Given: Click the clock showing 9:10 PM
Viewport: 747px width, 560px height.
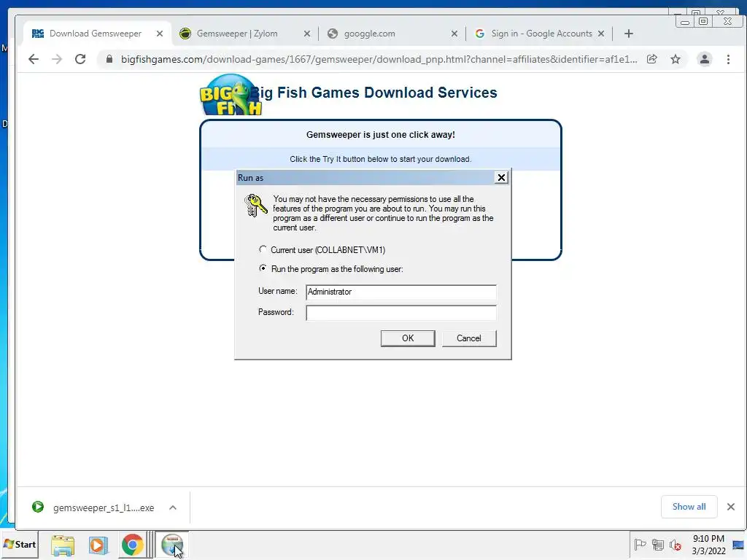Looking at the screenshot, I should pyautogui.click(x=708, y=544).
